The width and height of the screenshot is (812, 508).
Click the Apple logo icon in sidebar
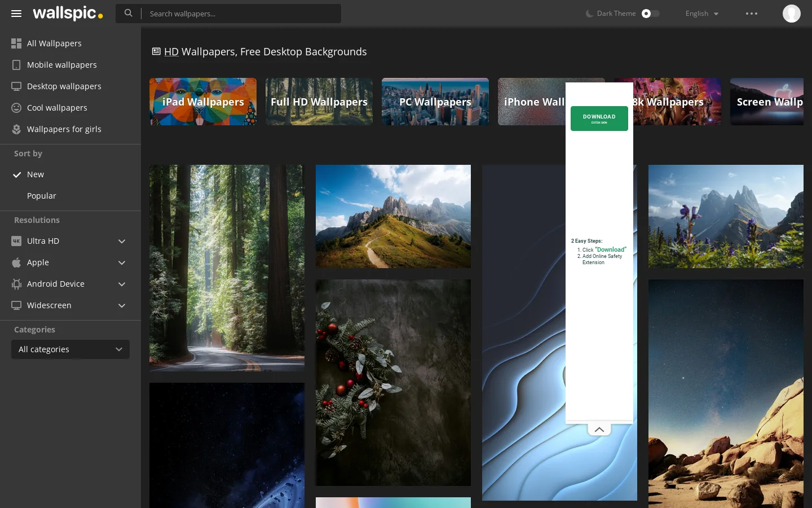coord(16,262)
